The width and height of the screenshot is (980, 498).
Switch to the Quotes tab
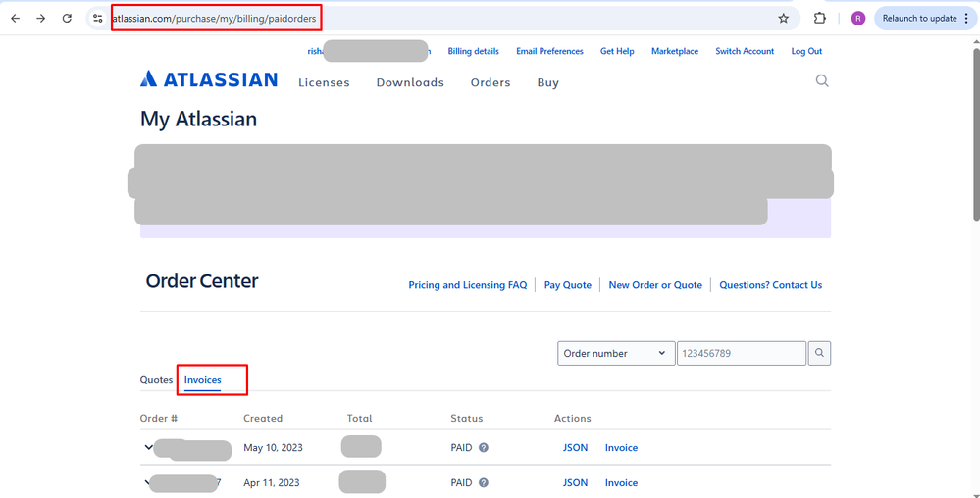[x=156, y=380]
